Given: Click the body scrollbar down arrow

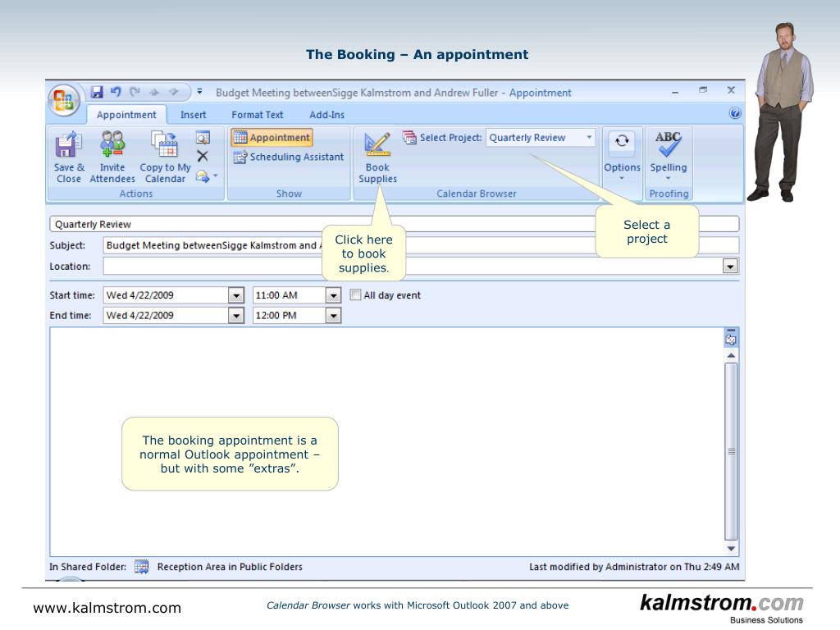Looking at the screenshot, I should click(731, 549).
